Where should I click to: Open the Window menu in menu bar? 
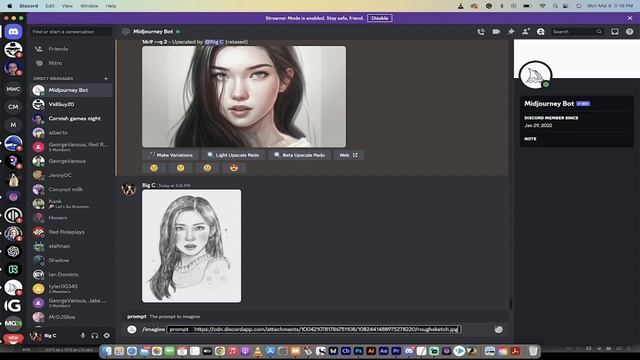pyautogui.click(x=89, y=6)
